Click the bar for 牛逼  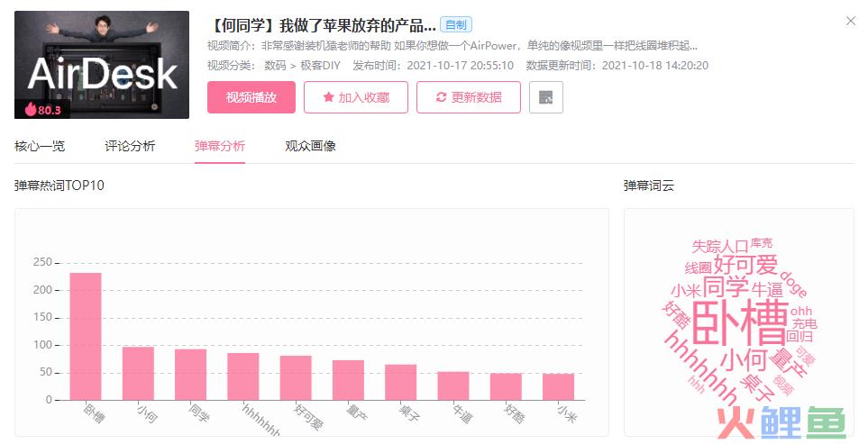[453, 385]
